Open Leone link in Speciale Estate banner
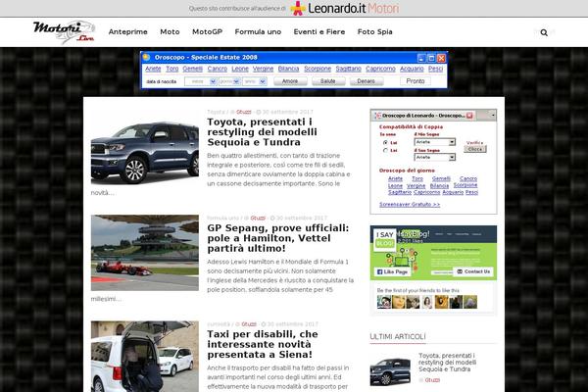The image size is (588, 392). (240, 69)
